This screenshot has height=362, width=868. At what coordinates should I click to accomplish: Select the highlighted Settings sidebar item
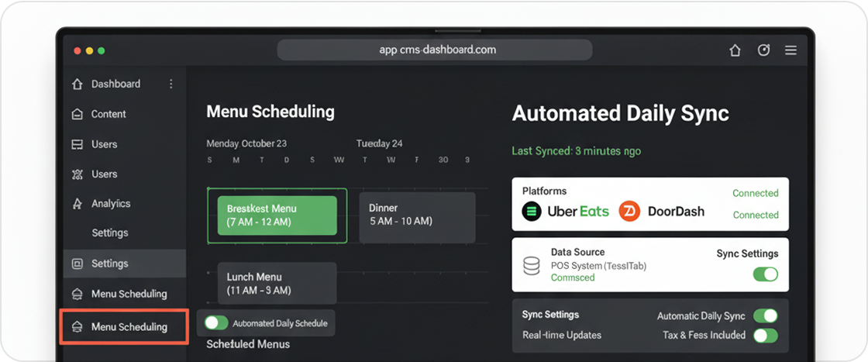(x=124, y=264)
